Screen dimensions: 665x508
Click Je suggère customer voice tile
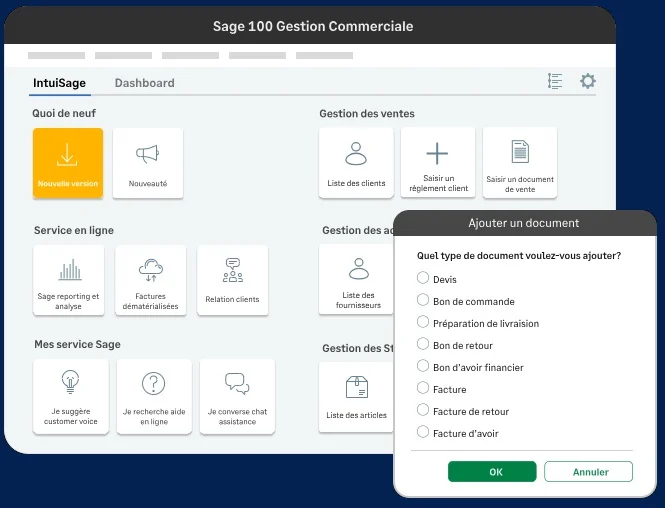click(70, 396)
